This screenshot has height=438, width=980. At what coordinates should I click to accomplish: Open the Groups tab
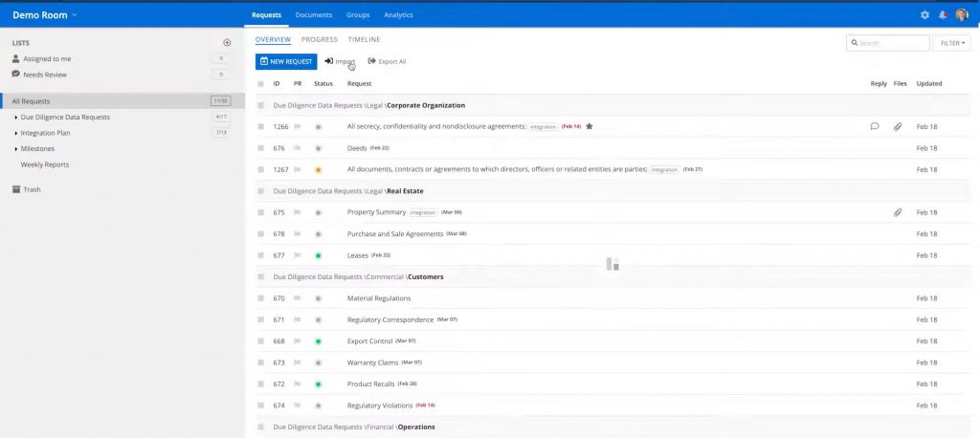[x=358, y=15]
